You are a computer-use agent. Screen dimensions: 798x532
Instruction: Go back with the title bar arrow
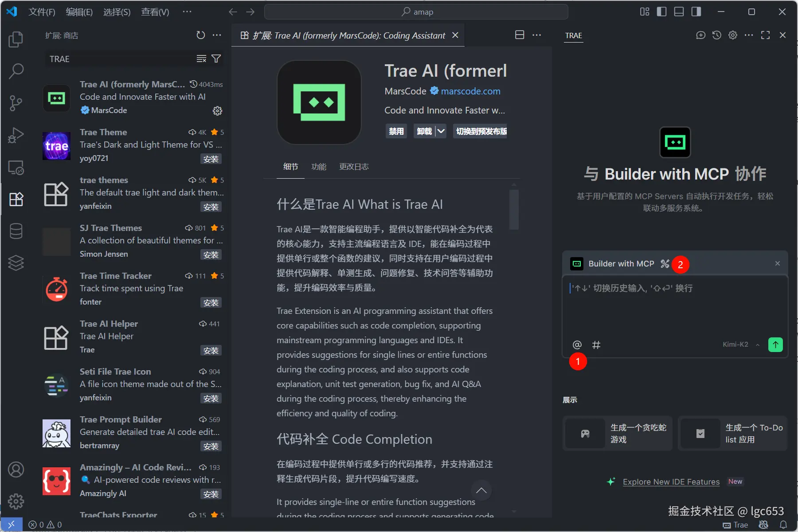point(233,12)
